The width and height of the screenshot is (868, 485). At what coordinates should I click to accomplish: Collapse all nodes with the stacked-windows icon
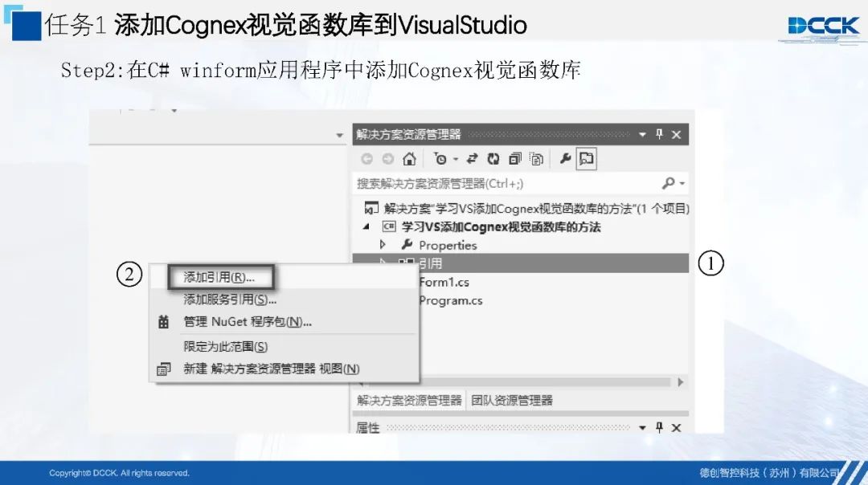point(515,159)
